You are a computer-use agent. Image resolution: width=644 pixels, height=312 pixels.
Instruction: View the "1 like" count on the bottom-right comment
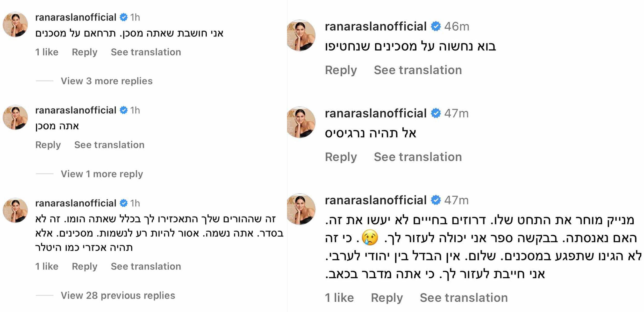(339, 298)
